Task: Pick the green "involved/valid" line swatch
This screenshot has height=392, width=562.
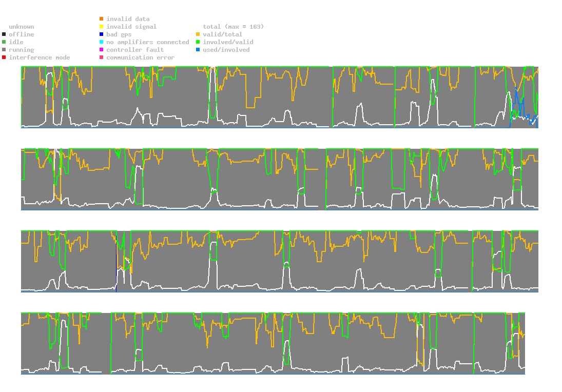Action: [x=198, y=42]
